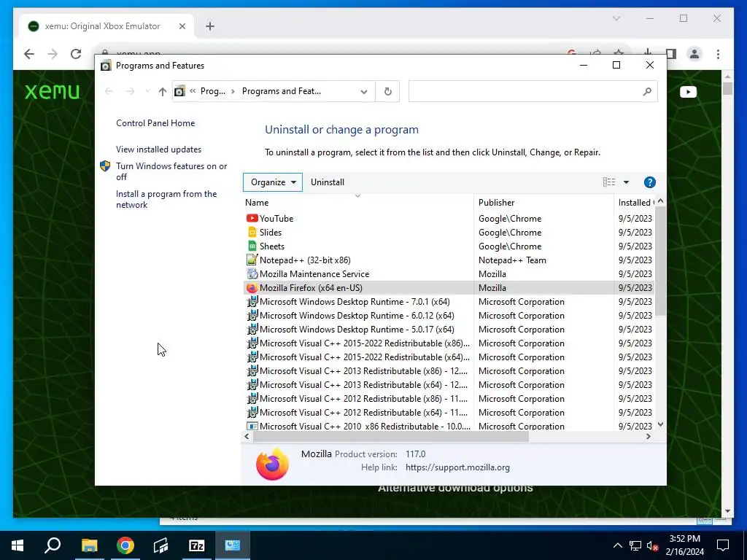Click the change view icon
Viewport: 747px width, 560px height.
(x=609, y=182)
